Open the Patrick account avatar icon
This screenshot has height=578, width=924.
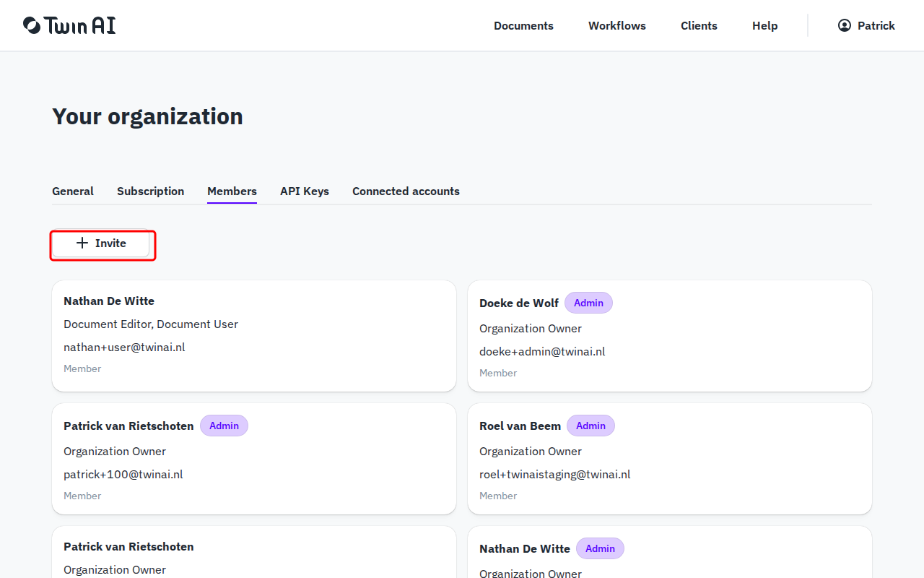tap(844, 25)
